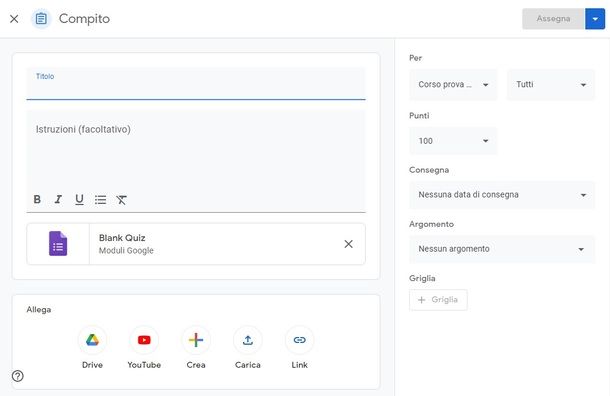The image size is (610, 396).
Task: Expand the Corso prova class dropdown
Action: click(453, 84)
